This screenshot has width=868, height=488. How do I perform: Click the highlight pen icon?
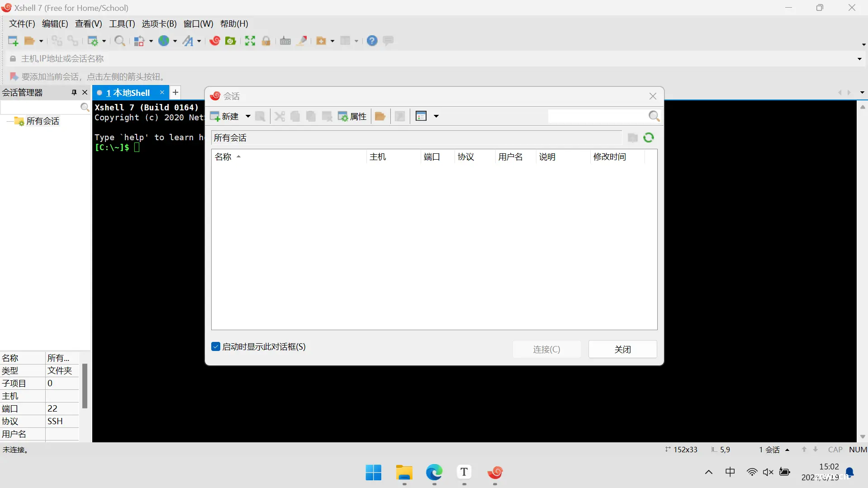[x=302, y=41]
